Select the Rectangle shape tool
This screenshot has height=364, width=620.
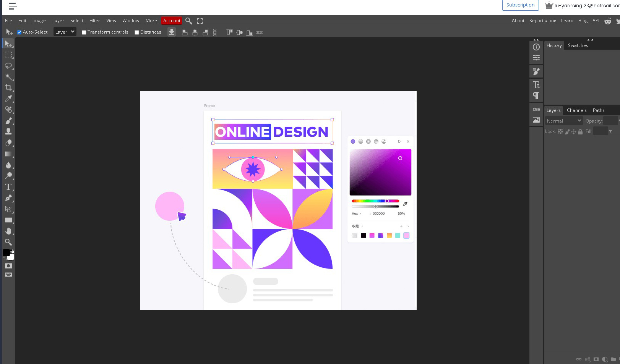(x=8, y=220)
